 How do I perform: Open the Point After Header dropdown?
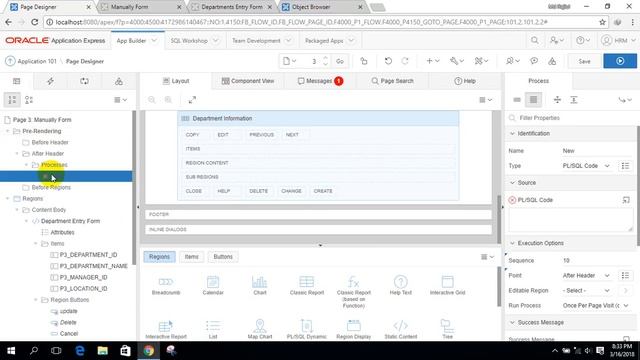pos(586,276)
